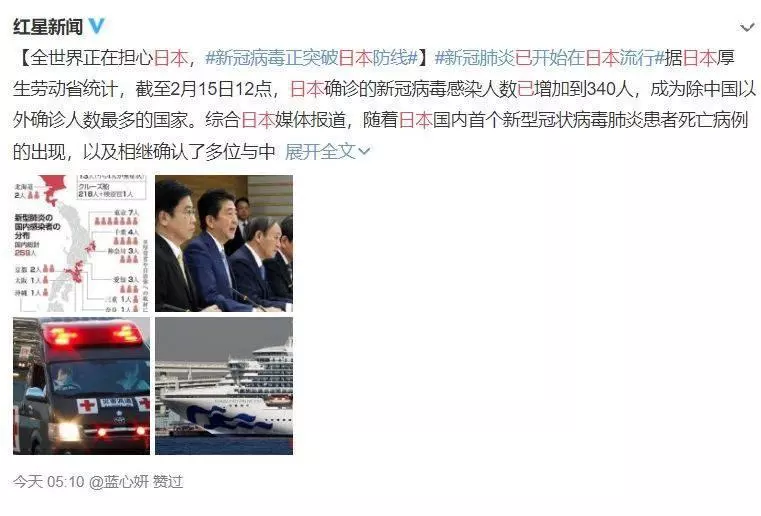
Task: Open the post options chevron at top right
Action: coord(746,28)
